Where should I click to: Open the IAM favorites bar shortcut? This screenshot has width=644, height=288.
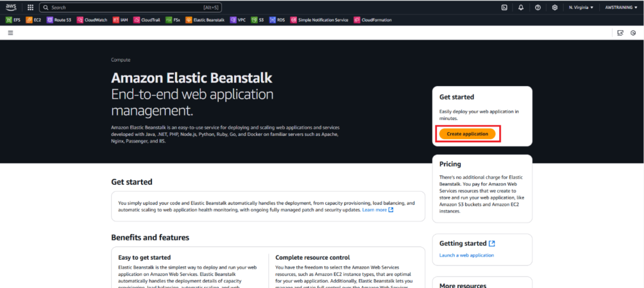[x=121, y=20]
